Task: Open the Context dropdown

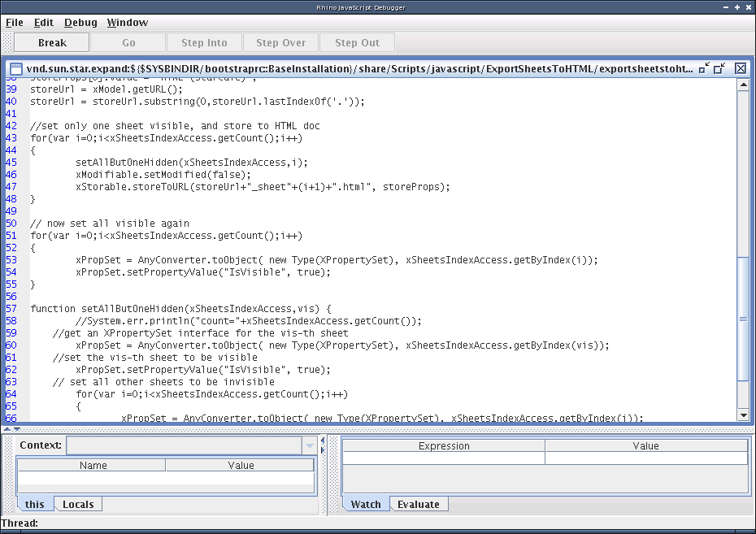Action: (309, 445)
